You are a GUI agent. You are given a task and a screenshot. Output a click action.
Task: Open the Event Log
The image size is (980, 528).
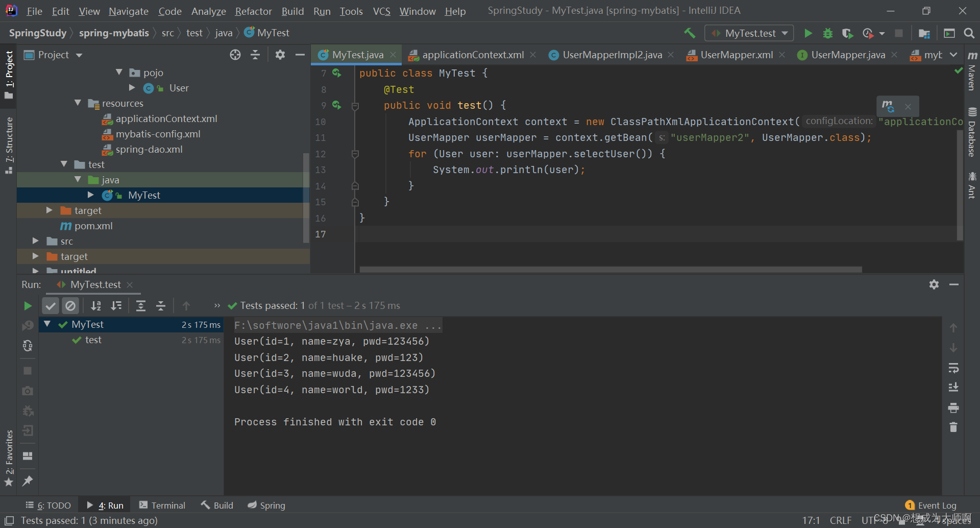pyautogui.click(x=931, y=506)
